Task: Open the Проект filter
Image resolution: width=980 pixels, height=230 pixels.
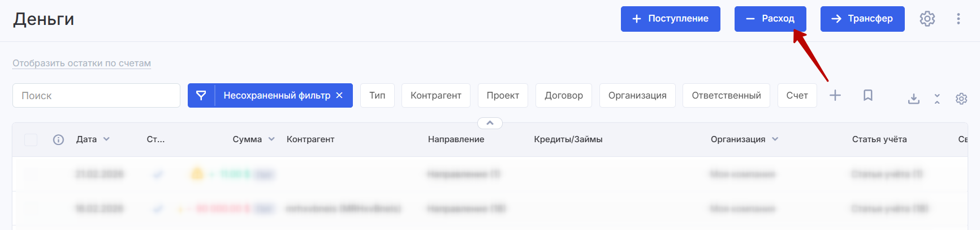Action: (x=503, y=95)
